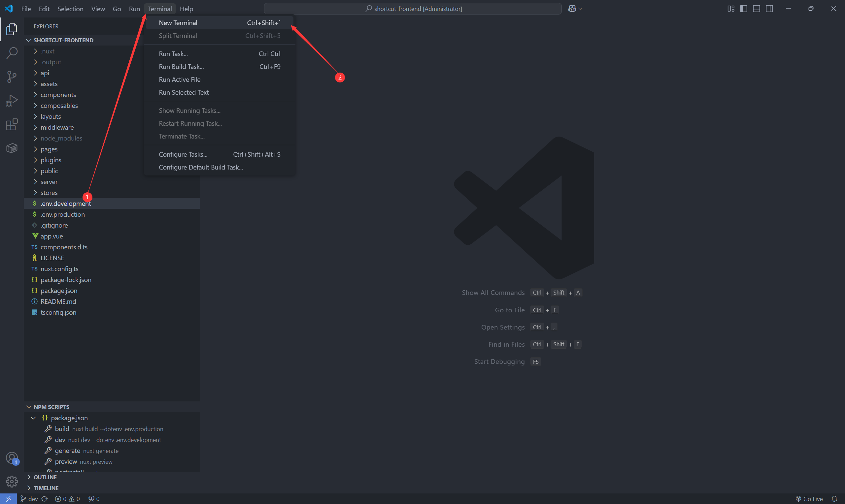Image resolution: width=845 pixels, height=504 pixels.
Task: Select Run Active File menu entry
Action: tap(220, 79)
